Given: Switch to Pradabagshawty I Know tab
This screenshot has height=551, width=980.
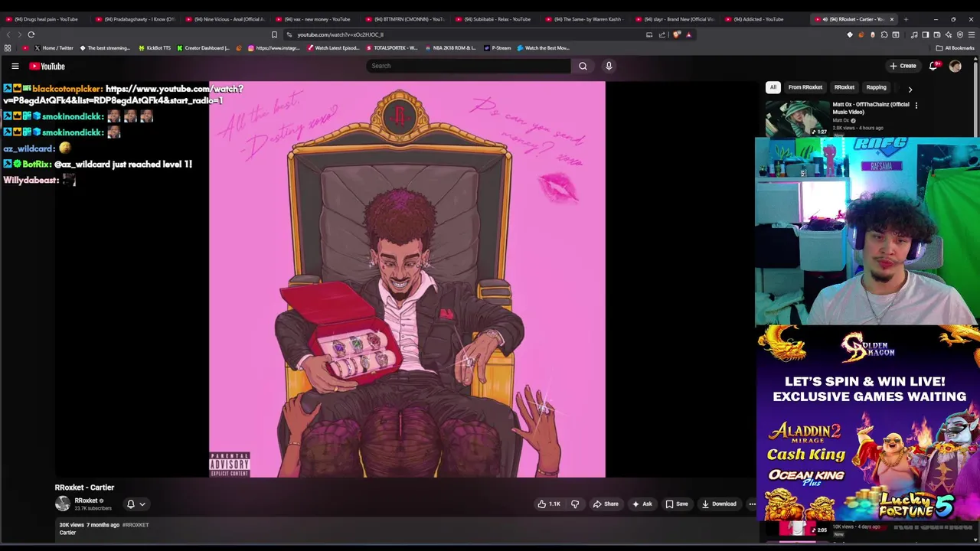Looking at the screenshot, I should pyautogui.click(x=136, y=19).
